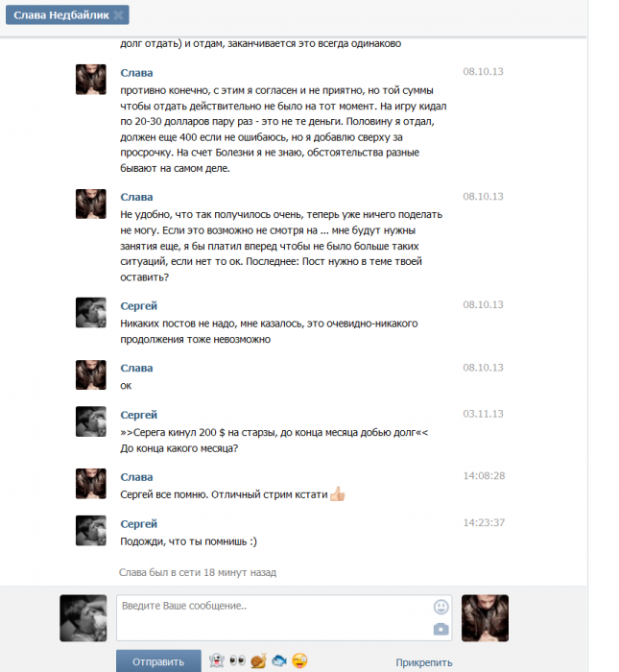Select the Слава Недбайлик conversation tab
This screenshot has height=672, width=619.
coord(61,15)
